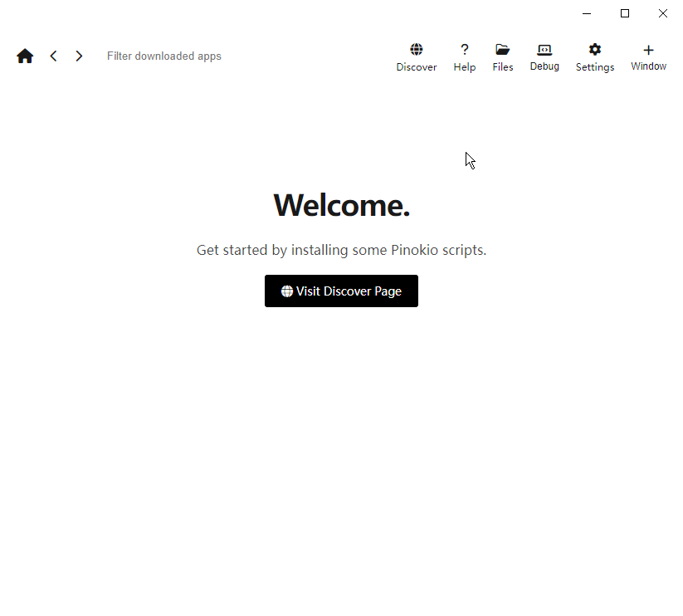Viewport: 683px width, 616px height.
Task: Open the Discover globe page
Action: pyautogui.click(x=416, y=57)
